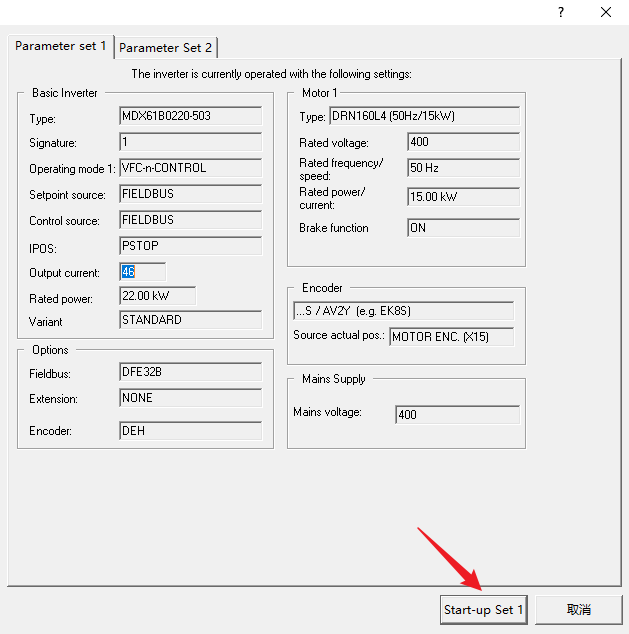This screenshot has width=629, height=634.
Task: Click the Source actual pos. MOTOR ENC. field
Action: [452, 336]
